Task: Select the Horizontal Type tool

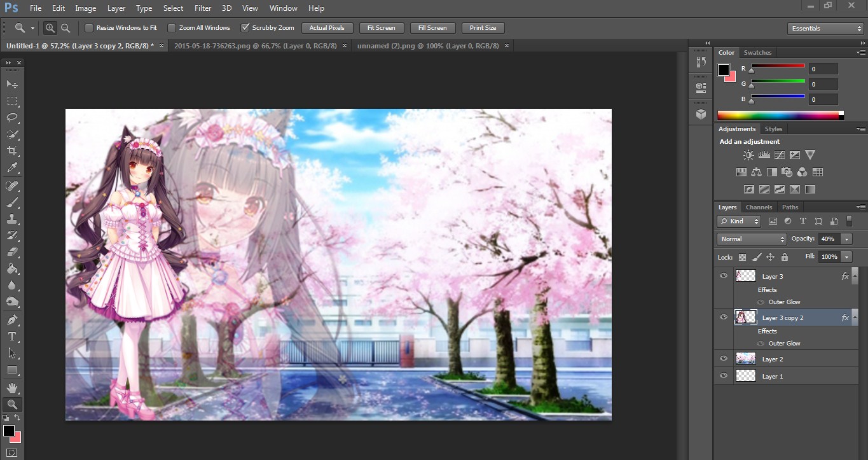Action: 11,336
